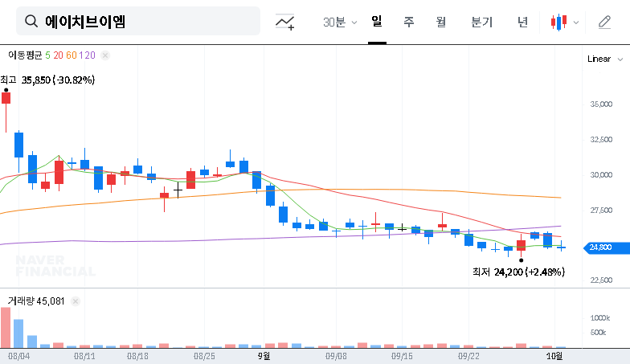Click the 에이치브이엠 stock search field
The height and width of the screenshot is (364, 630).
click(x=145, y=22)
